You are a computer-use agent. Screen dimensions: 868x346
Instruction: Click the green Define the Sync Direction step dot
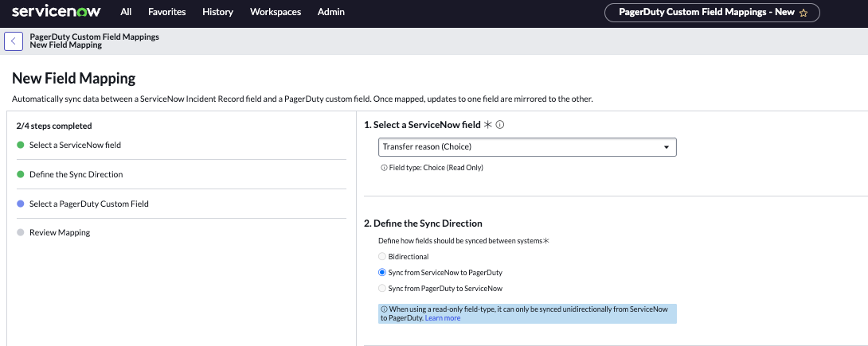[x=20, y=174]
